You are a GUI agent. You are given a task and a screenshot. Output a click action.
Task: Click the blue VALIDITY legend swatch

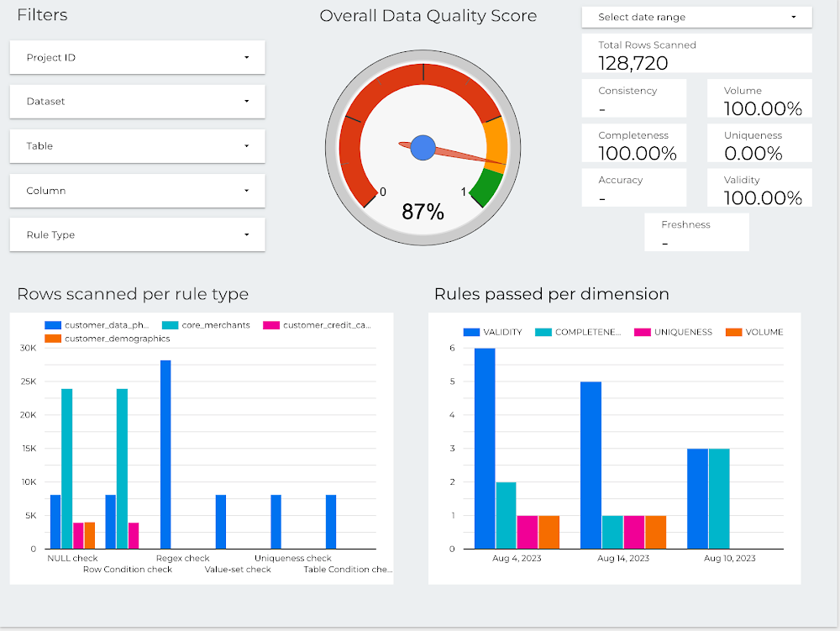click(x=471, y=332)
